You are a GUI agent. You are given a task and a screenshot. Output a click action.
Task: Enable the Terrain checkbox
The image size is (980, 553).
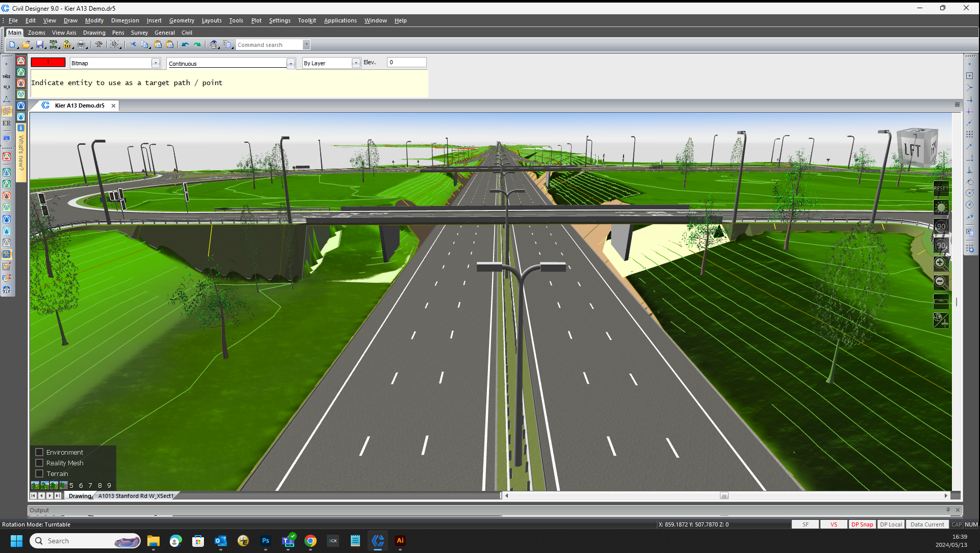coord(39,473)
